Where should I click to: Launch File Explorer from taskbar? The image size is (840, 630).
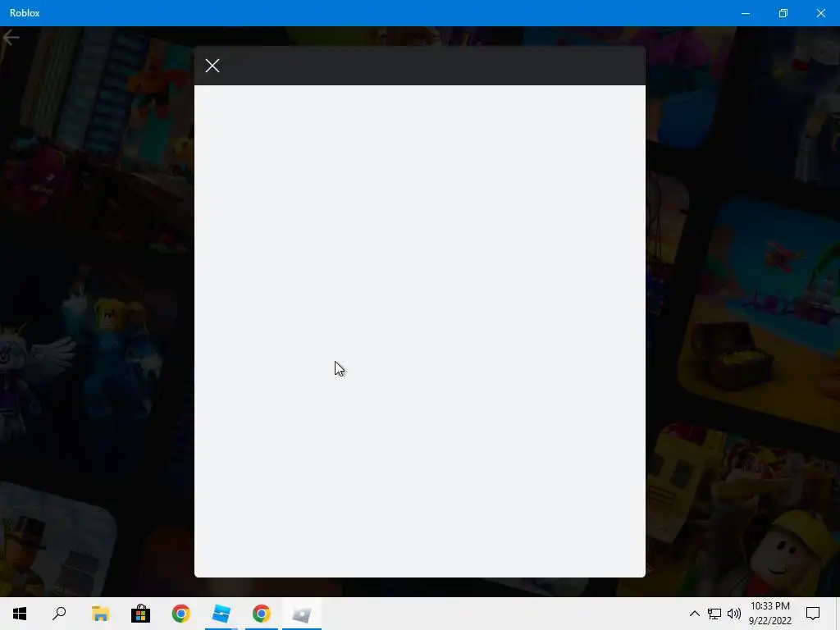point(100,614)
